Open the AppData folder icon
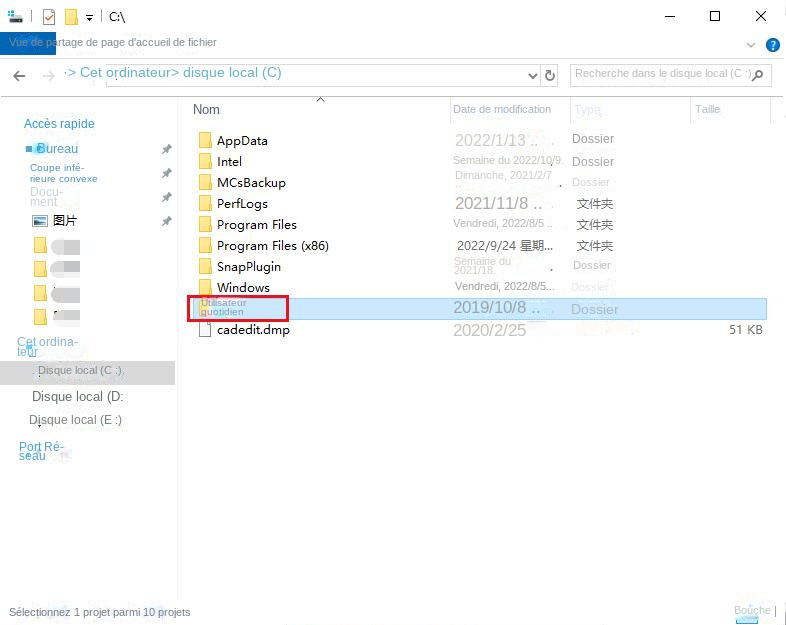This screenshot has width=786, height=625. 205,140
